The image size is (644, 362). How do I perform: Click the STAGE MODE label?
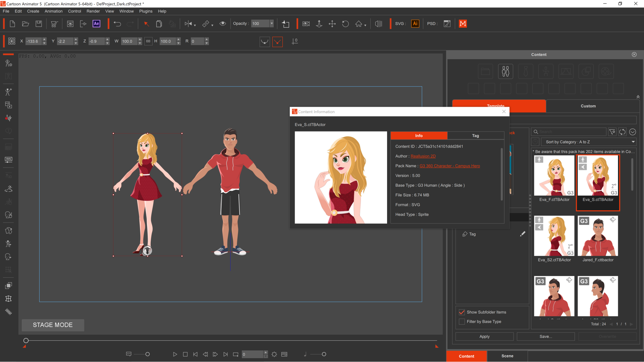(53, 325)
